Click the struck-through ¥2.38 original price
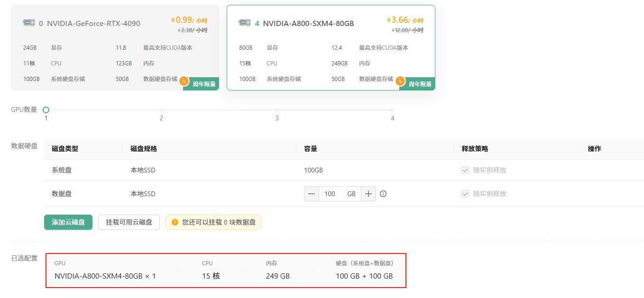644x298 pixels. tap(193, 30)
